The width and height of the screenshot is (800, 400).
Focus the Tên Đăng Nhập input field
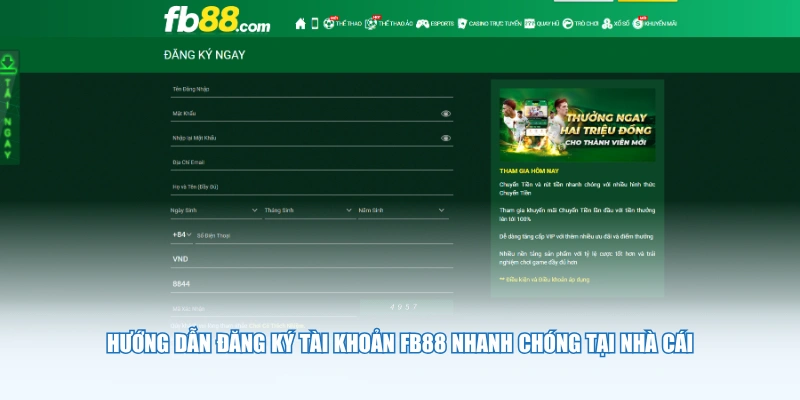pyautogui.click(x=312, y=89)
